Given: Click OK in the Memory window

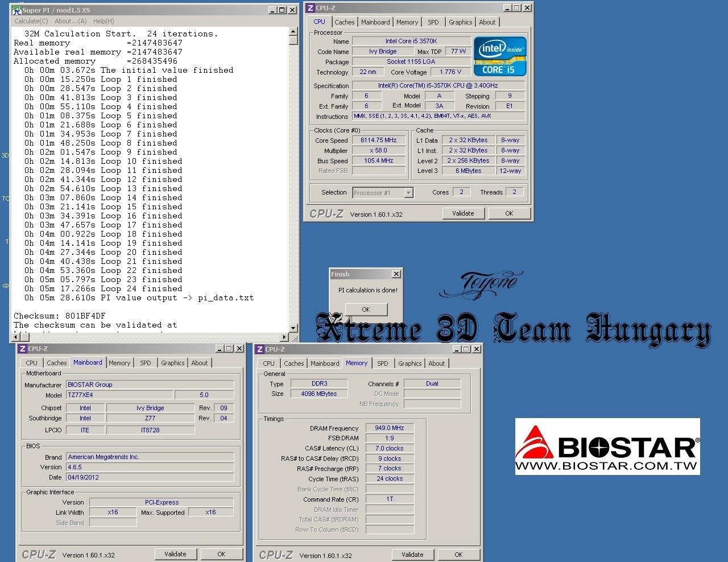Looking at the screenshot, I should point(458,555).
